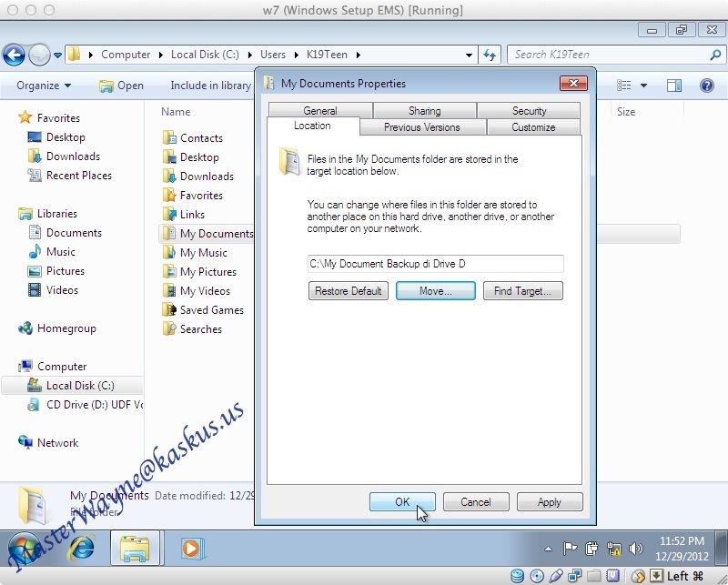Click the Refresh icon beside the address bar

coord(490,55)
